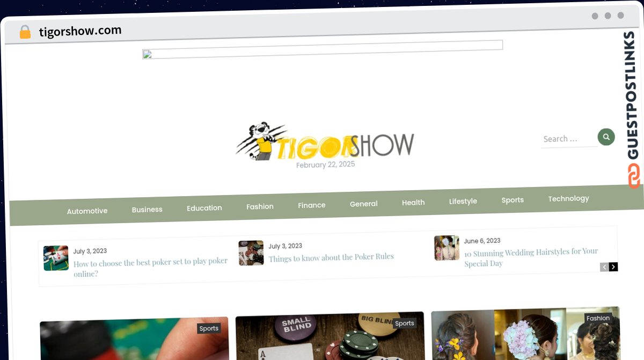Click the Poker Rules article thumbnail
The image size is (644, 360).
(251, 253)
